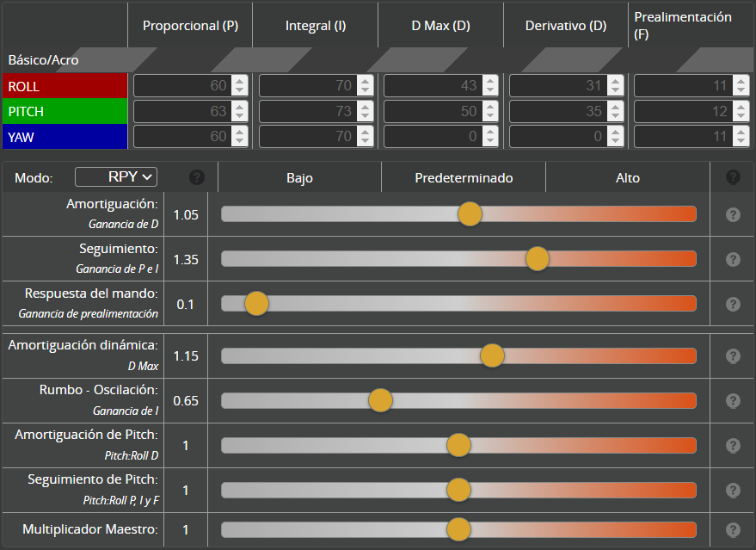The height and width of the screenshot is (550, 756).
Task: Show help for Amortiguación de Pitch
Action: pyautogui.click(x=733, y=445)
